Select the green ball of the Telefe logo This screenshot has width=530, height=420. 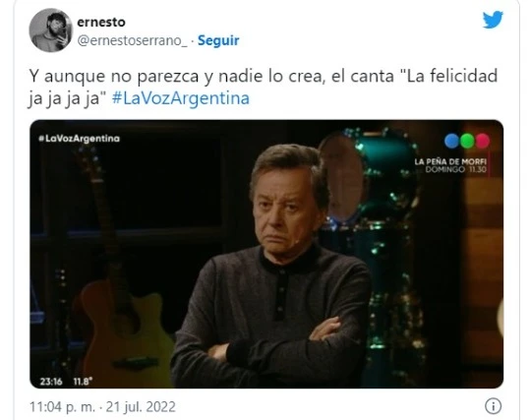tap(467, 141)
